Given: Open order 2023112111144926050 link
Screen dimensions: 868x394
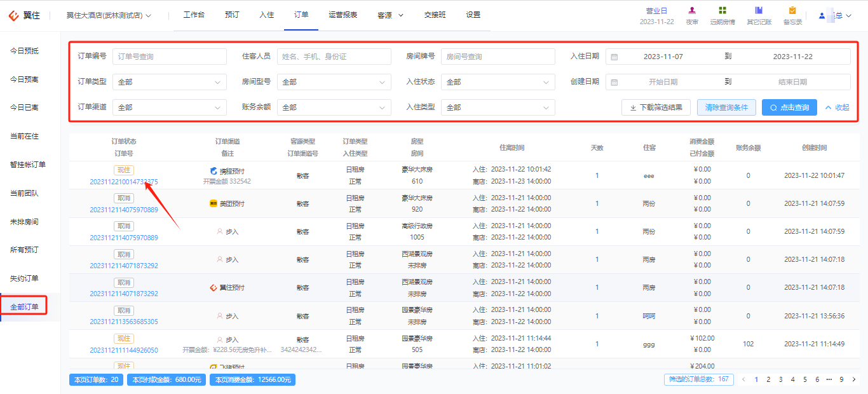Looking at the screenshot, I should [x=124, y=350].
